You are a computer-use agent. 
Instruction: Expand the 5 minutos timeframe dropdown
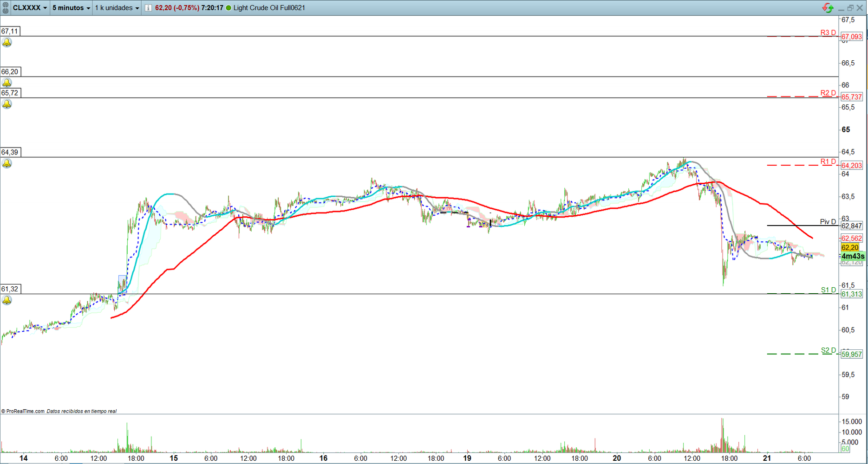click(71, 8)
